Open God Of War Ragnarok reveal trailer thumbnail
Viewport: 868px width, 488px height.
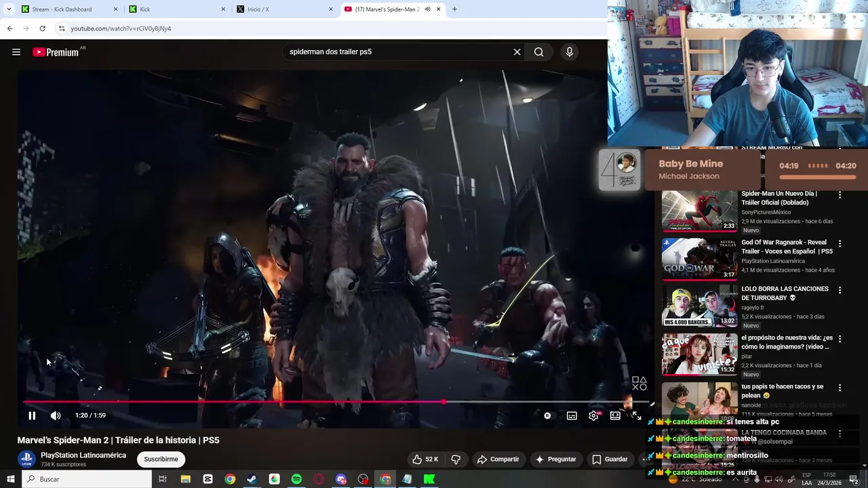tap(699, 260)
